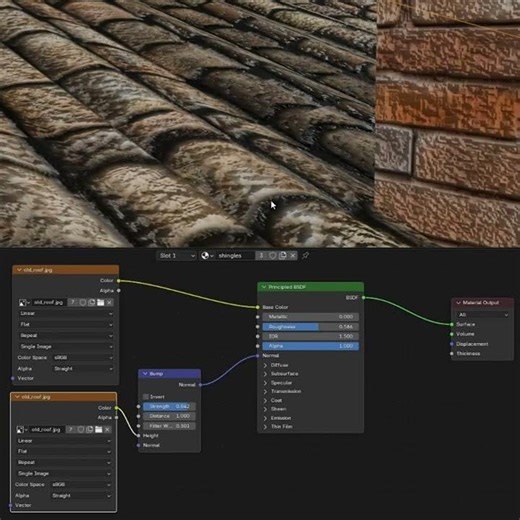Expand the Diffuse panel
Screen dimensions: 520x520
pyautogui.click(x=266, y=365)
